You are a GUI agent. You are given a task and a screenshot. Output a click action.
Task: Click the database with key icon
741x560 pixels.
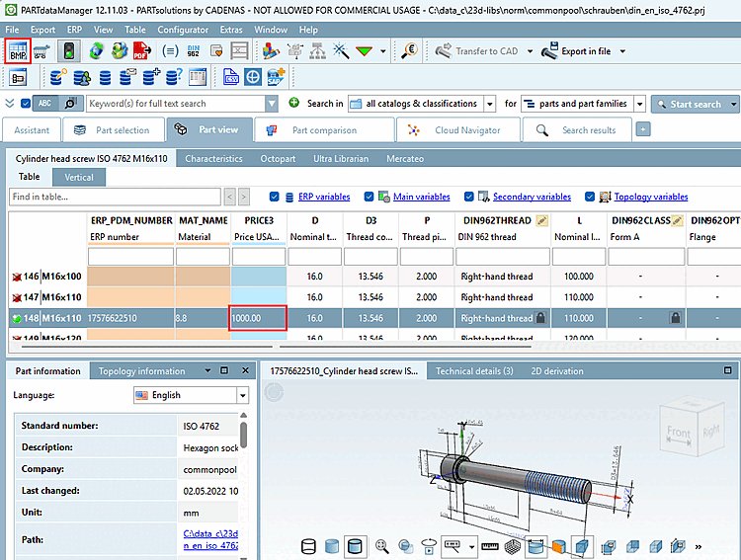click(58, 77)
